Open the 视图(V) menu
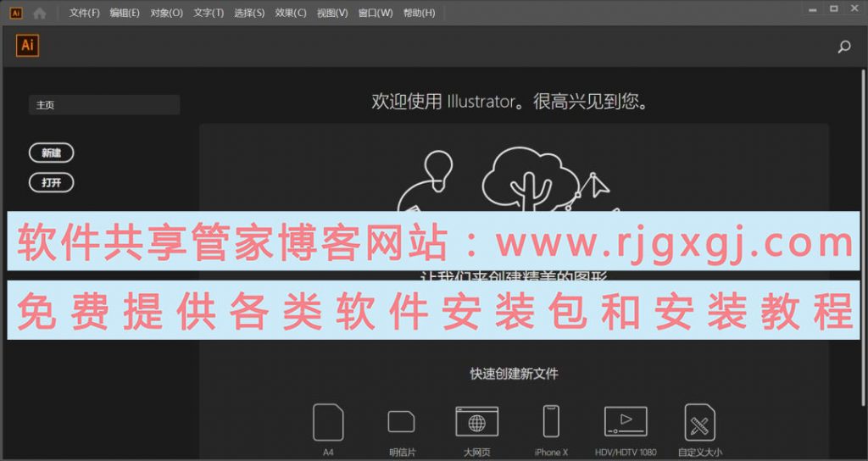This screenshot has height=461, width=868. click(332, 13)
